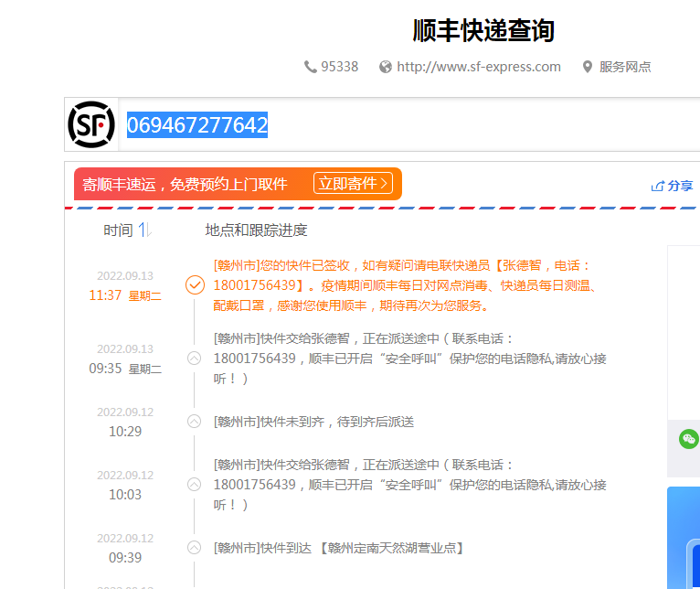The image size is (700, 589).
Task: Click the timeline node icon for 09:35
Action: [x=195, y=359]
